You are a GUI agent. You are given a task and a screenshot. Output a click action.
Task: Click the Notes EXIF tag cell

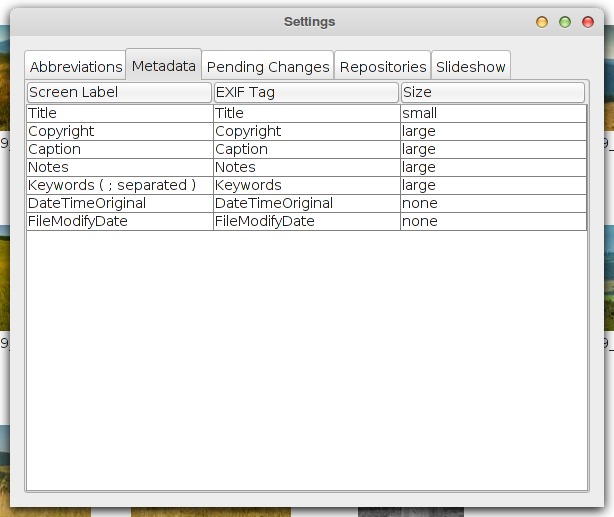tap(307, 168)
